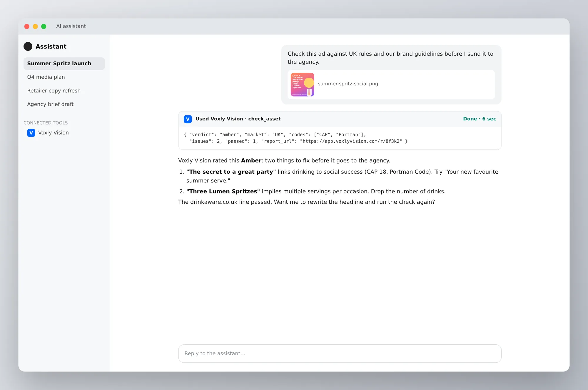The image size is (588, 390).
Task: Click the summer-spritz-social.png file name
Action: click(x=348, y=84)
